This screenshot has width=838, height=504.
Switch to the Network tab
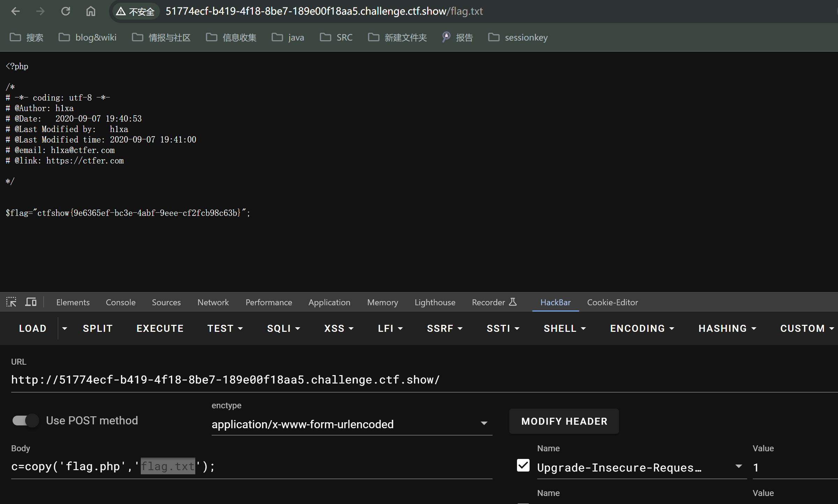tap(213, 302)
